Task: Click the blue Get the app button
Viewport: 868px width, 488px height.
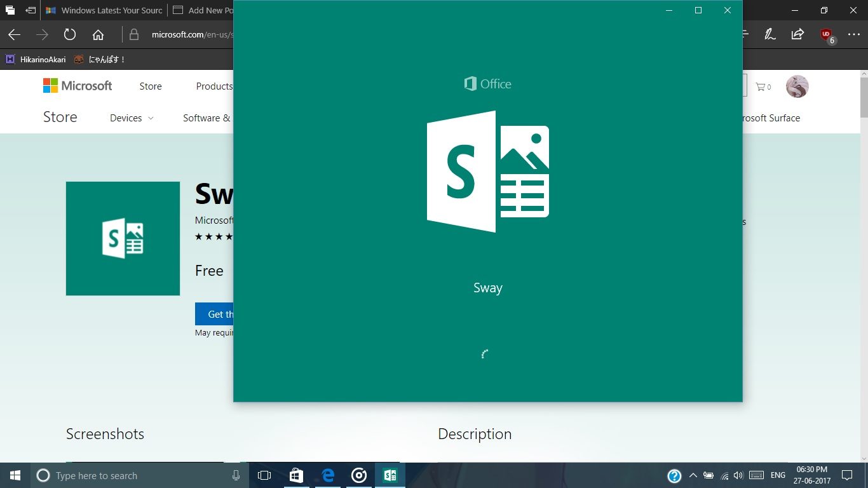Action: [x=214, y=314]
